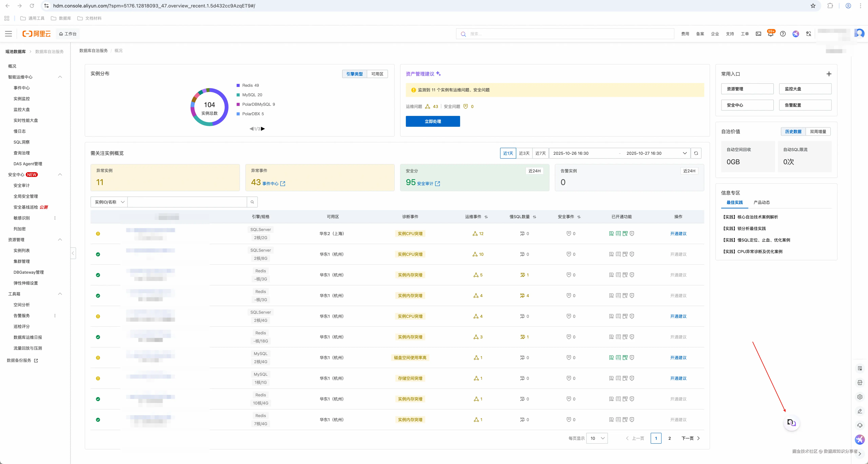Click the search magnifier next to instance input
The image size is (868, 464).
tap(252, 202)
